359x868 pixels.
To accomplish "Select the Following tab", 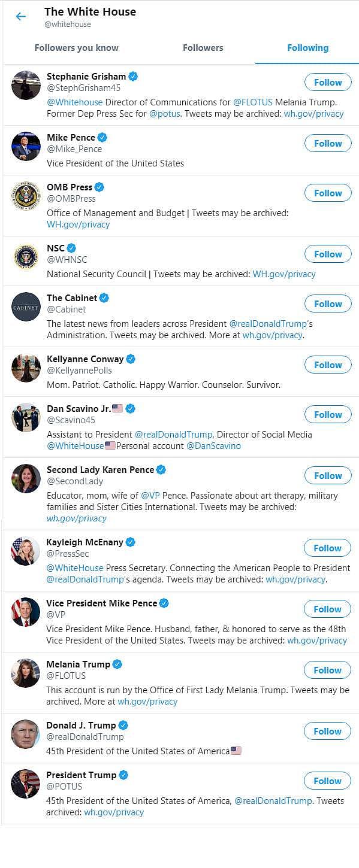I will coord(307,48).
